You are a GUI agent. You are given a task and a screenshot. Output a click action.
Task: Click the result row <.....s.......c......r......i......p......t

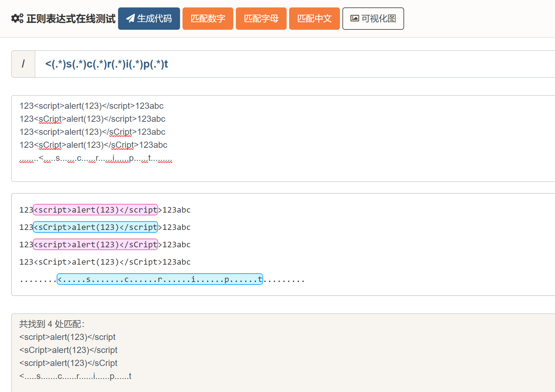pyautogui.click(x=75, y=376)
